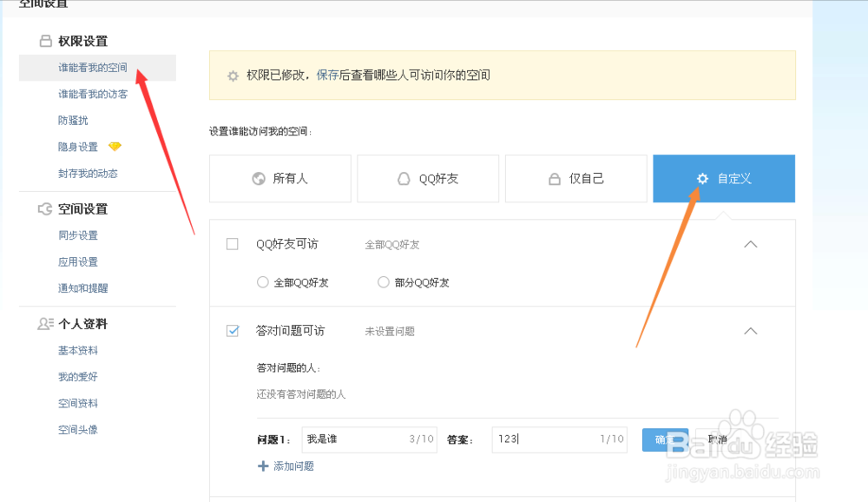This screenshot has height=502, width=868.
Task: Select the 全部QQ好友 radio button
Action: (x=263, y=282)
